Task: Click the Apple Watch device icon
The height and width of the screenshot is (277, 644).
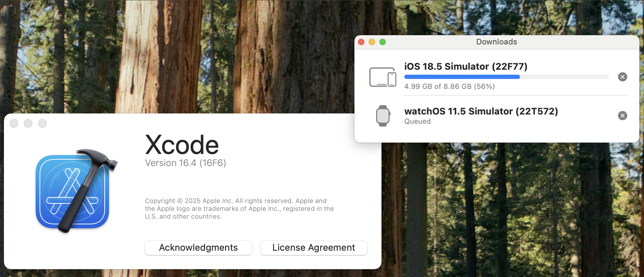Action: point(383,116)
